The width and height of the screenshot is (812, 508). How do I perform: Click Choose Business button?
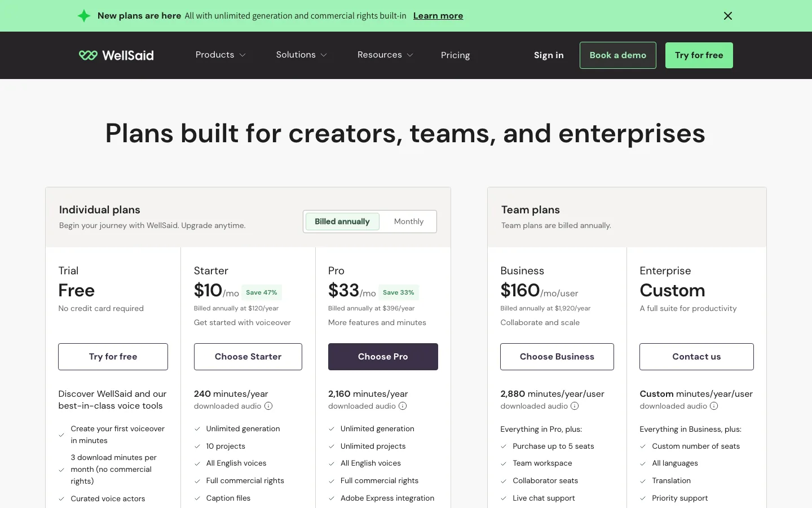coord(557,357)
